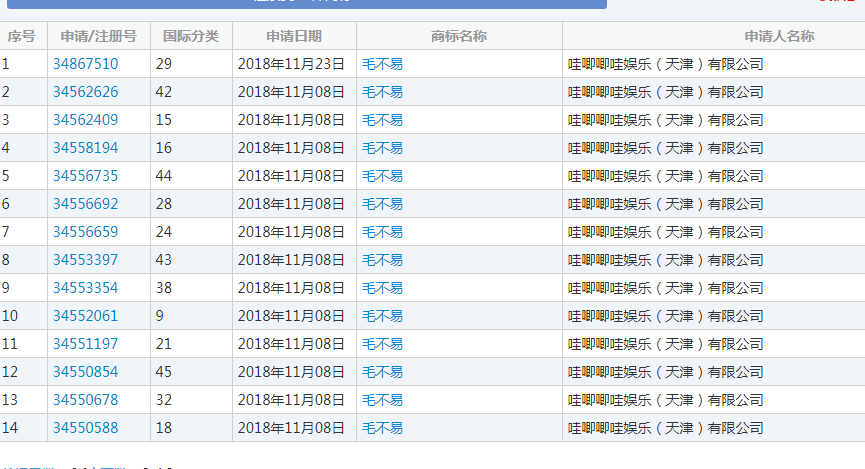Open registration number 34550678
The image size is (865, 469).
86,400
